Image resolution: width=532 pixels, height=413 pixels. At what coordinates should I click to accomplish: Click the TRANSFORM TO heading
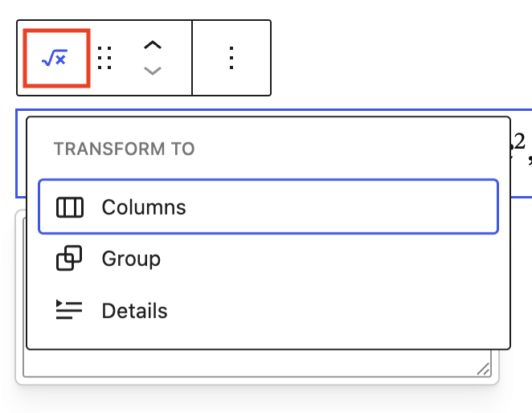click(125, 149)
